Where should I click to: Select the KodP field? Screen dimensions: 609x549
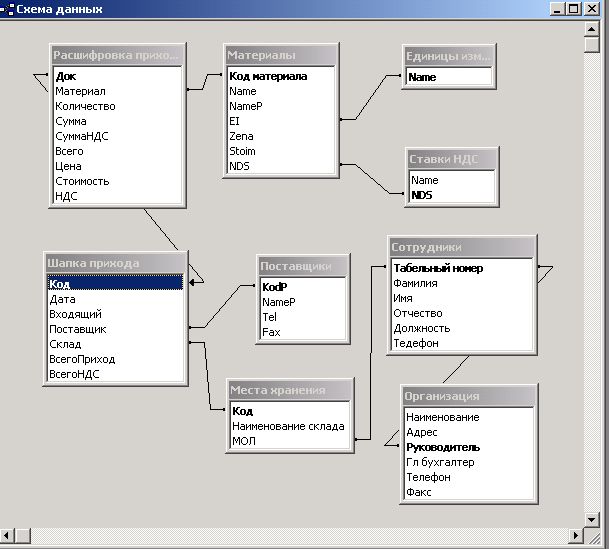point(303,287)
